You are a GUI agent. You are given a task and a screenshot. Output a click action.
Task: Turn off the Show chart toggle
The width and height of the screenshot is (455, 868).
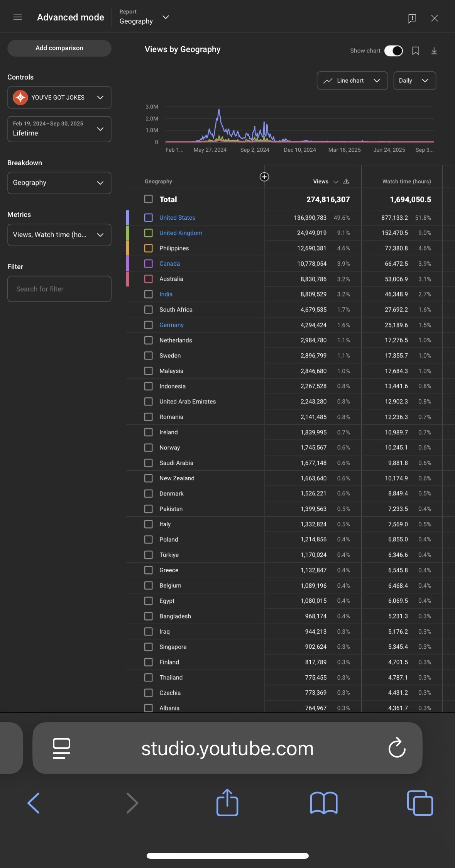click(x=393, y=51)
